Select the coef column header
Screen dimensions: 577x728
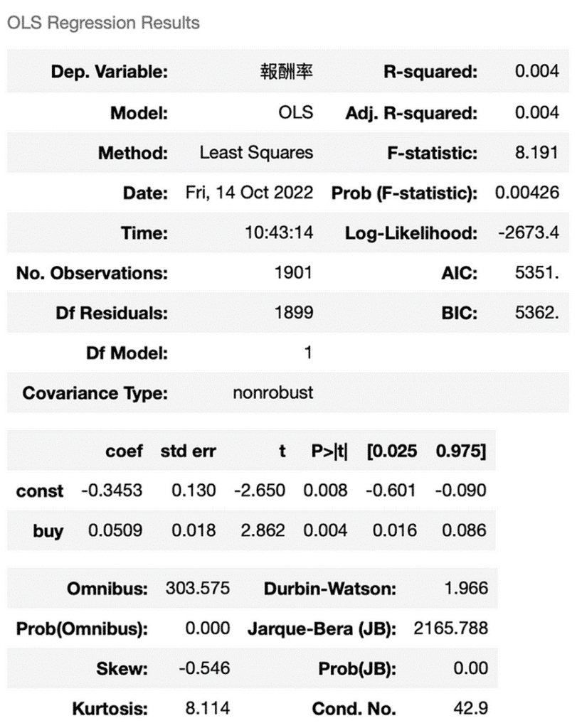124,451
